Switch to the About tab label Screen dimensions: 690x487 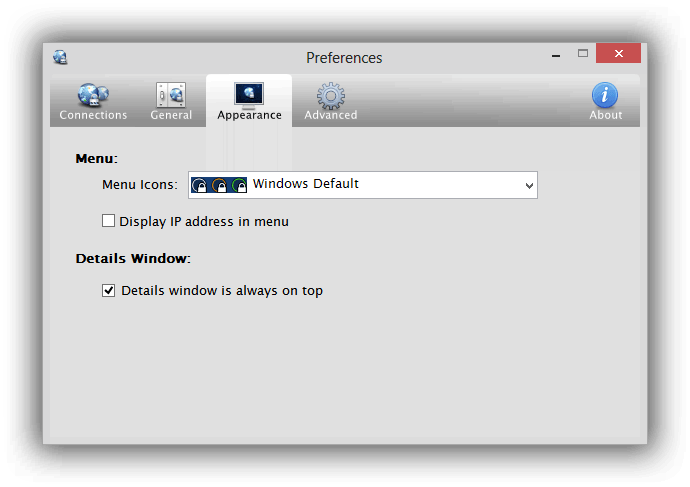coord(606,115)
